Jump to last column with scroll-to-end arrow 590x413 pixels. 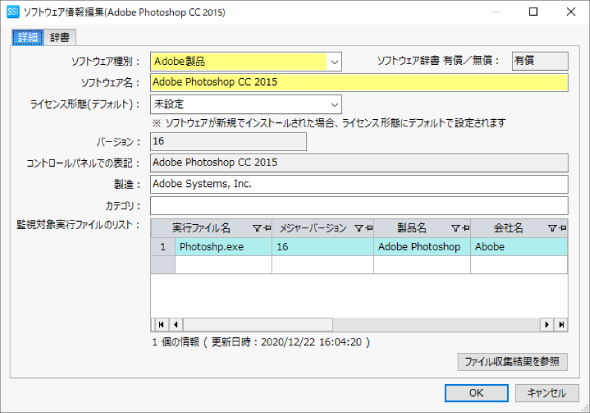tap(561, 325)
